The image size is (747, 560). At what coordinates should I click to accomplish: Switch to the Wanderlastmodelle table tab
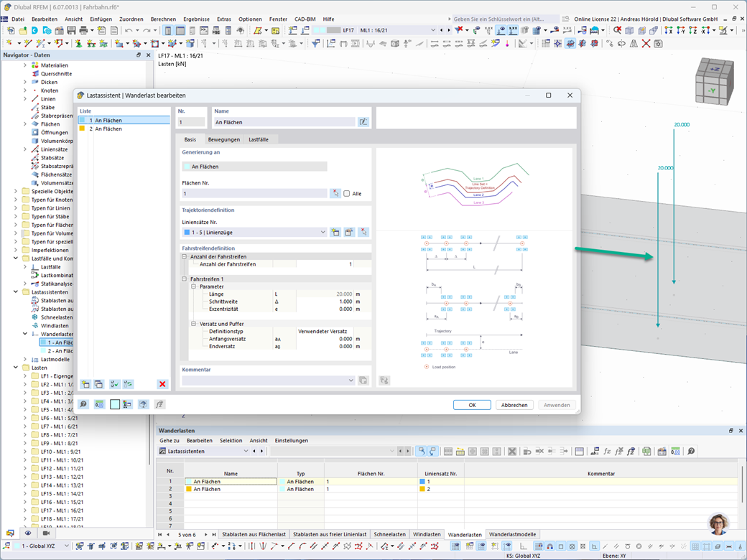512,534
